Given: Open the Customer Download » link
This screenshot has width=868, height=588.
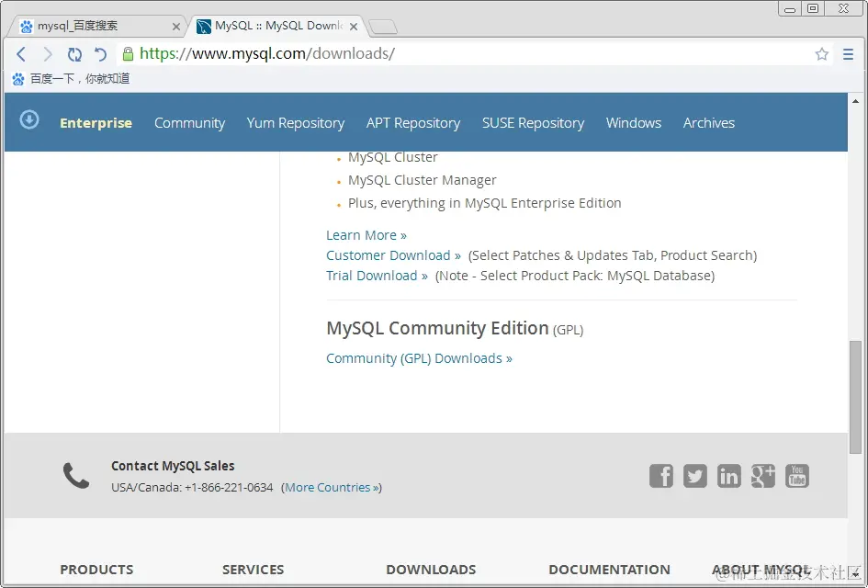Looking at the screenshot, I should click(394, 255).
